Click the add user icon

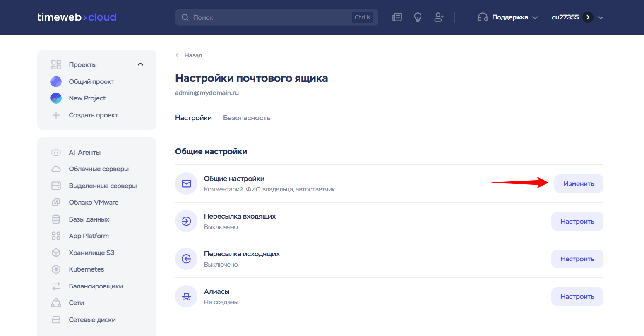439,17
